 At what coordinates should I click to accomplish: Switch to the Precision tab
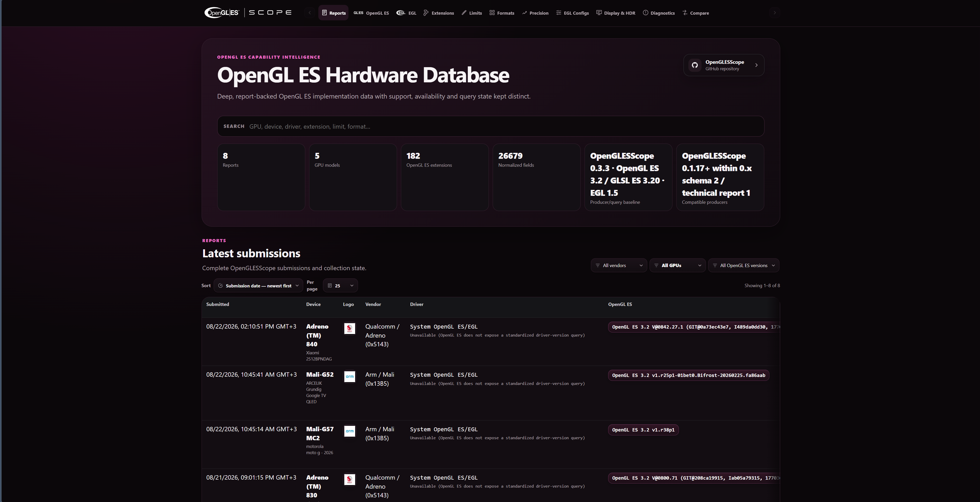coord(535,13)
